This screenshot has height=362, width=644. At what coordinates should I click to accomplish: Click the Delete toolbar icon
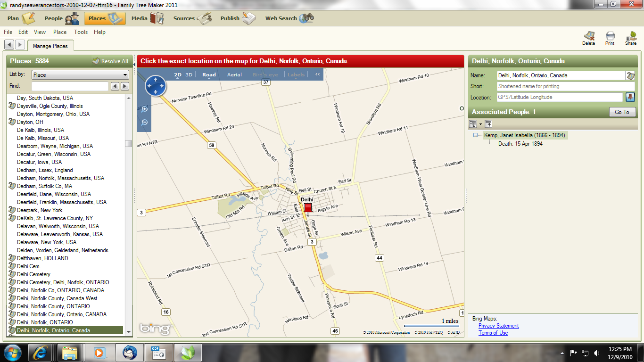[x=589, y=38]
